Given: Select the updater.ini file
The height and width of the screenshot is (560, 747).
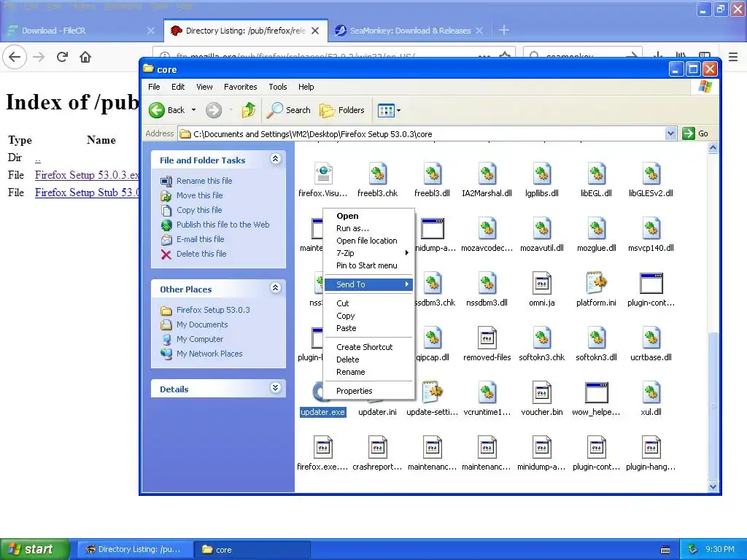Looking at the screenshot, I should point(377,412).
